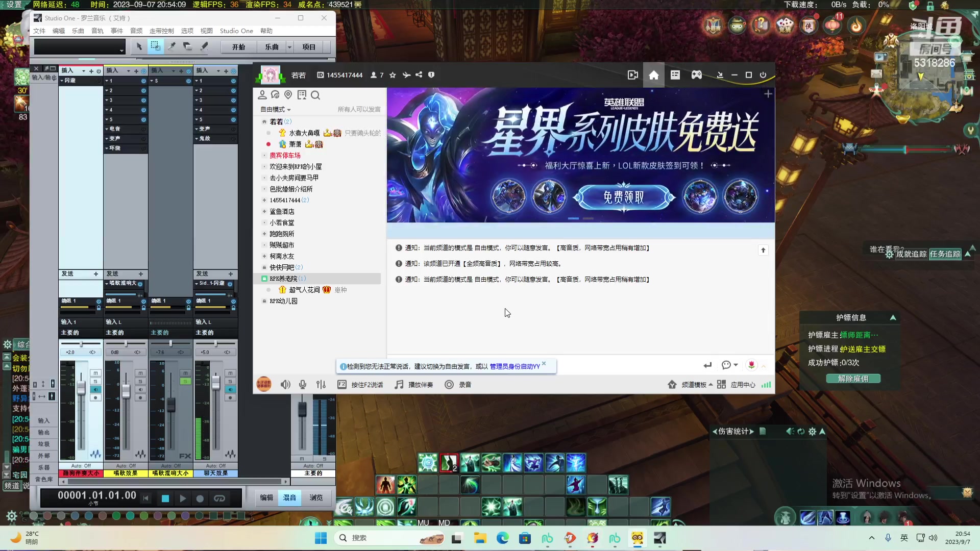
Task: Click the 酷狗伴奏大小 volume fader
Action: (x=81, y=389)
